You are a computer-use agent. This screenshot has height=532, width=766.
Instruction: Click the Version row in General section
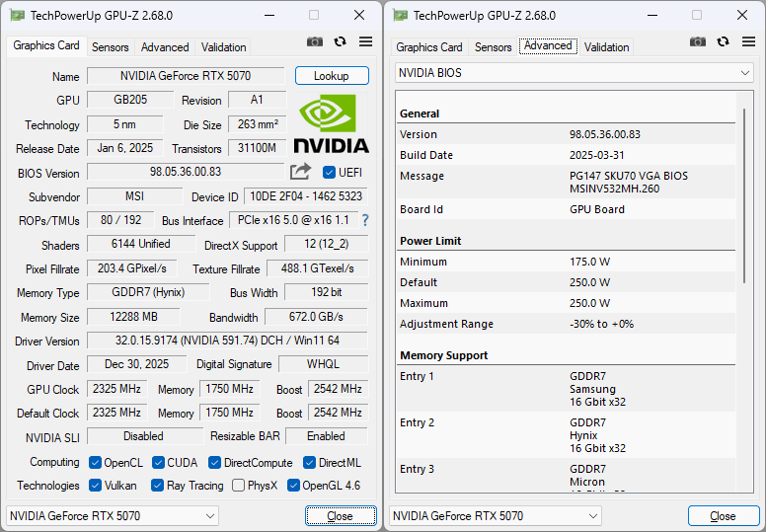(567, 134)
